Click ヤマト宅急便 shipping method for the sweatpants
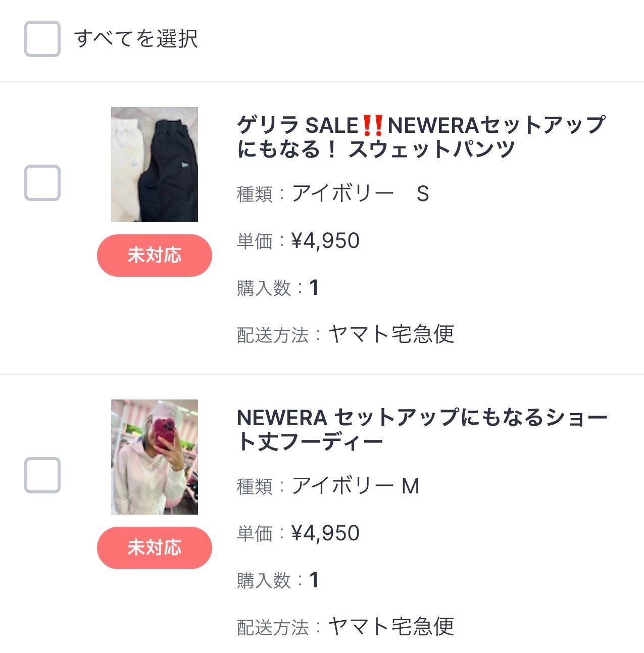 click(391, 334)
